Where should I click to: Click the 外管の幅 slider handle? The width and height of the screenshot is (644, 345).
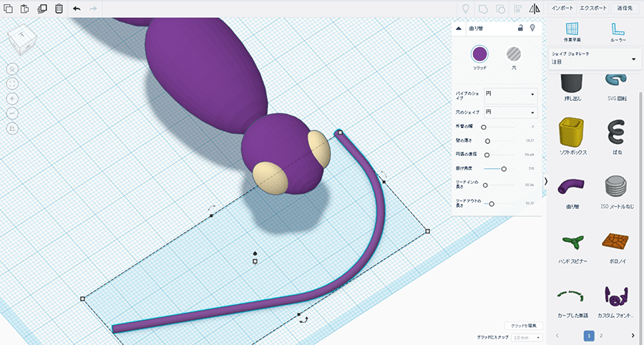pyautogui.click(x=484, y=127)
